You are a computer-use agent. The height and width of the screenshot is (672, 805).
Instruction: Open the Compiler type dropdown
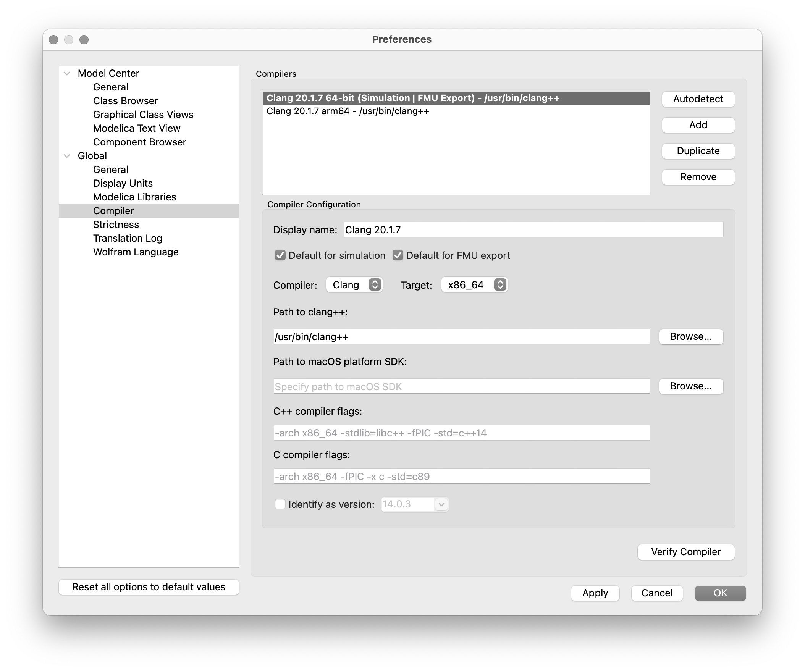pos(354,285)
